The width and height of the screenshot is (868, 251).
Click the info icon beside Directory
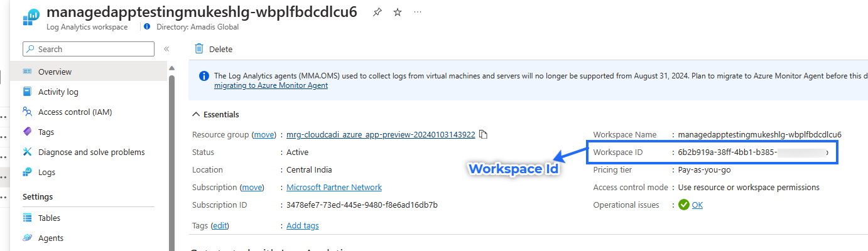pos(147,27)
